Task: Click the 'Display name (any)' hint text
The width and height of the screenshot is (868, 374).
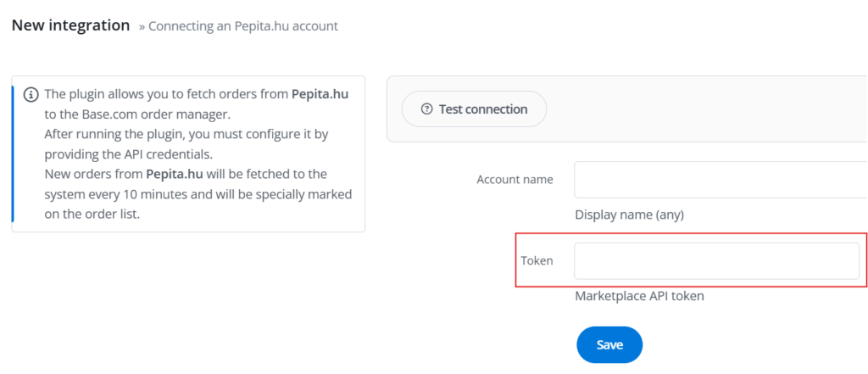Action: tap(630, 215)
